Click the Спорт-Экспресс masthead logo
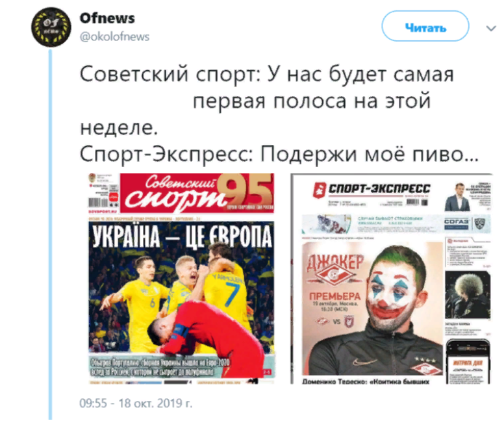Viewport: 504px width, 421px height. tap(372, 189)
